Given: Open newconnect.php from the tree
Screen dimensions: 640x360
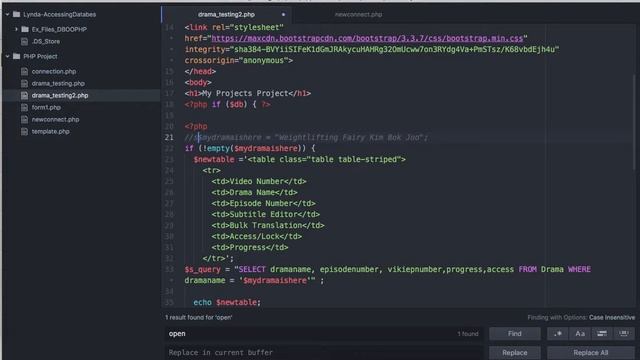Looking at the screenshot, I should [x=56, y=120].
